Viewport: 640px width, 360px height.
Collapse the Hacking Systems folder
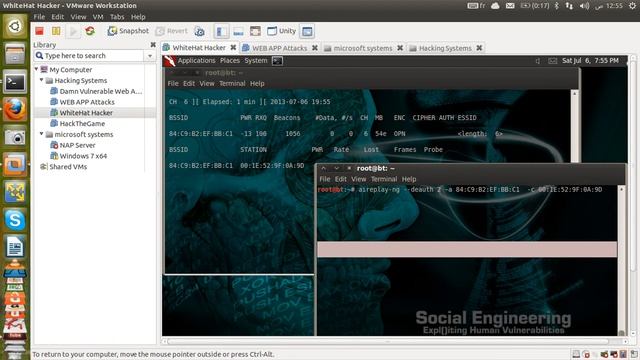42,80
